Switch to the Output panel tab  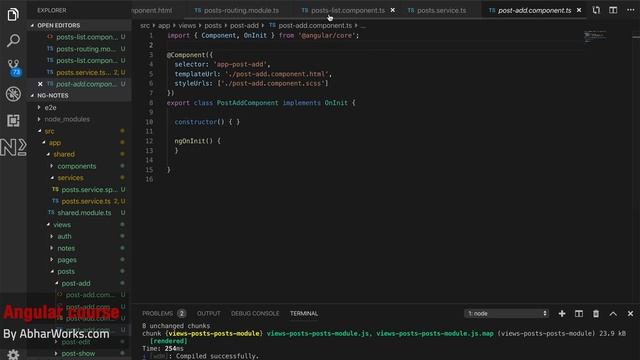coord(209,313)
